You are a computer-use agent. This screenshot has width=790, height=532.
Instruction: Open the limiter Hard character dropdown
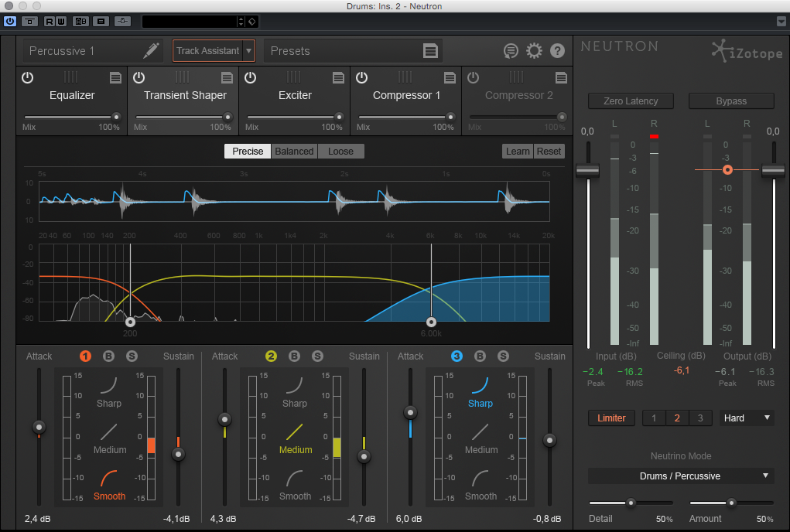747,418
